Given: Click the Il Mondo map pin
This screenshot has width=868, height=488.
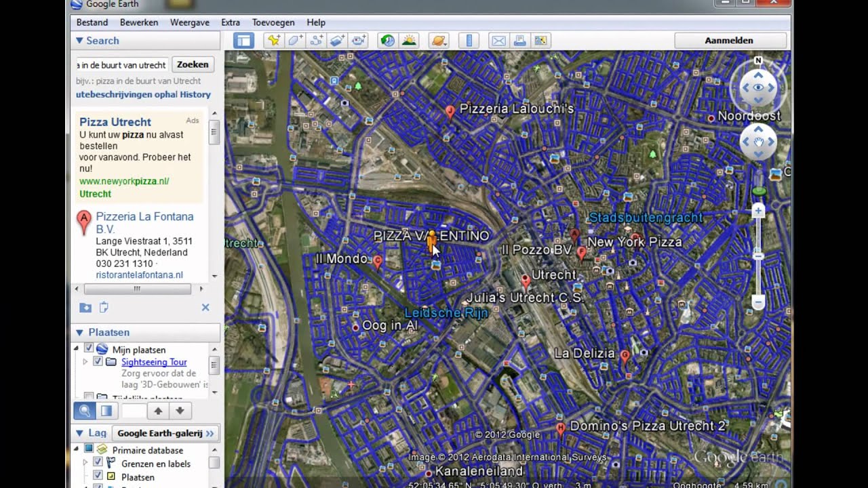Looking at the screenshot, I should tap(378, 262).
